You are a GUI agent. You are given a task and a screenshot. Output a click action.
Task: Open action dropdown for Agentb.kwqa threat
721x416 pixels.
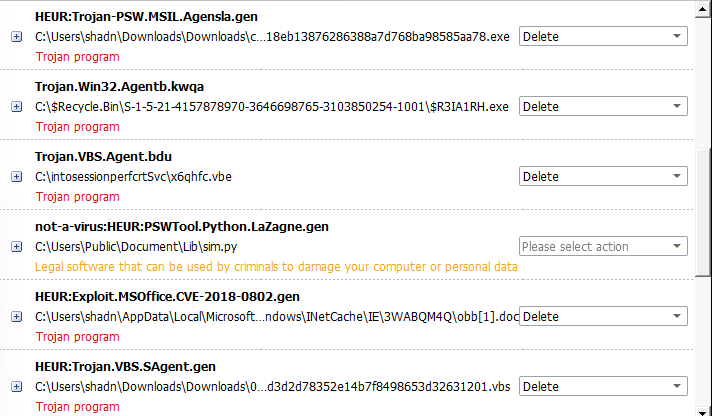603,107
